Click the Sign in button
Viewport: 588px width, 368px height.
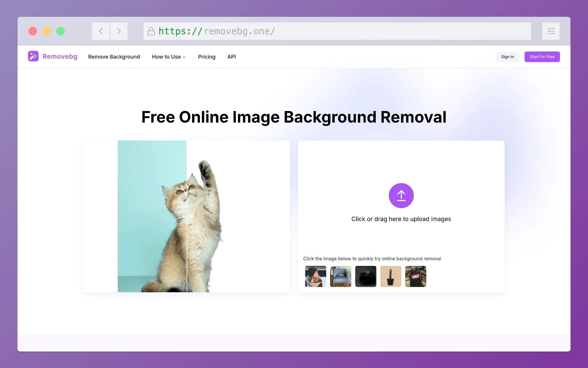507,57
